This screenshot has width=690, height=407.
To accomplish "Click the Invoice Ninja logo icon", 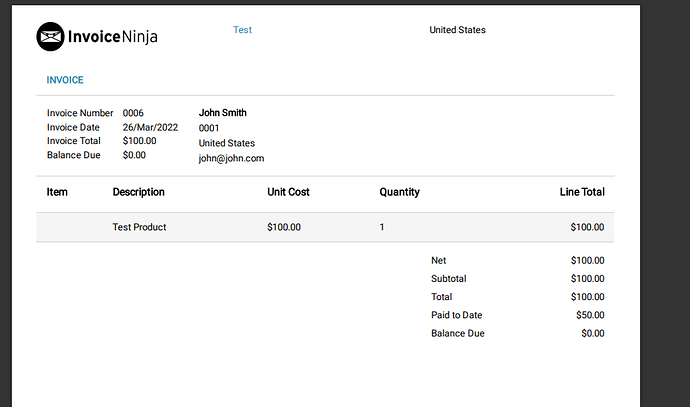I will [50, 37].
